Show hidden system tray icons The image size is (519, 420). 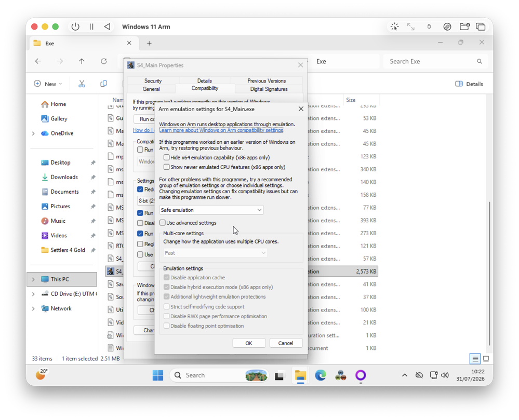[405, 375]
